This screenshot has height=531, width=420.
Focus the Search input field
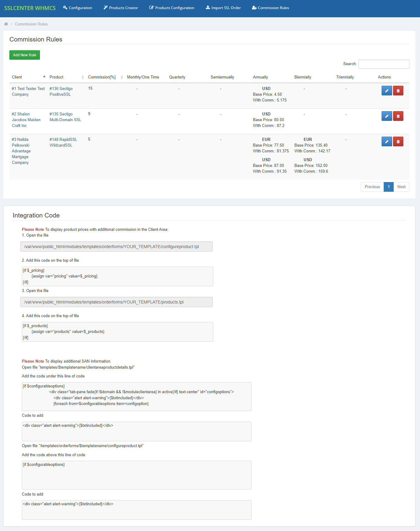(x=384, y=64)
